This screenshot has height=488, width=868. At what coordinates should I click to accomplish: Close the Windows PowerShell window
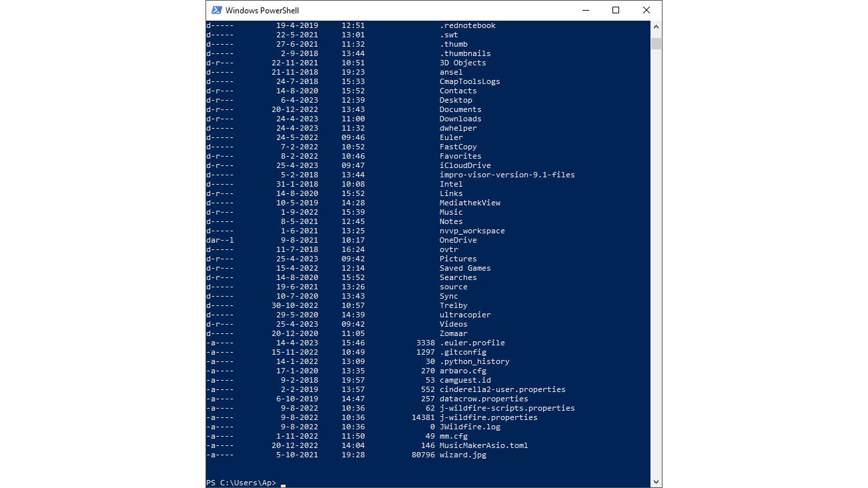pyautogui.click(x=646, y=10)
